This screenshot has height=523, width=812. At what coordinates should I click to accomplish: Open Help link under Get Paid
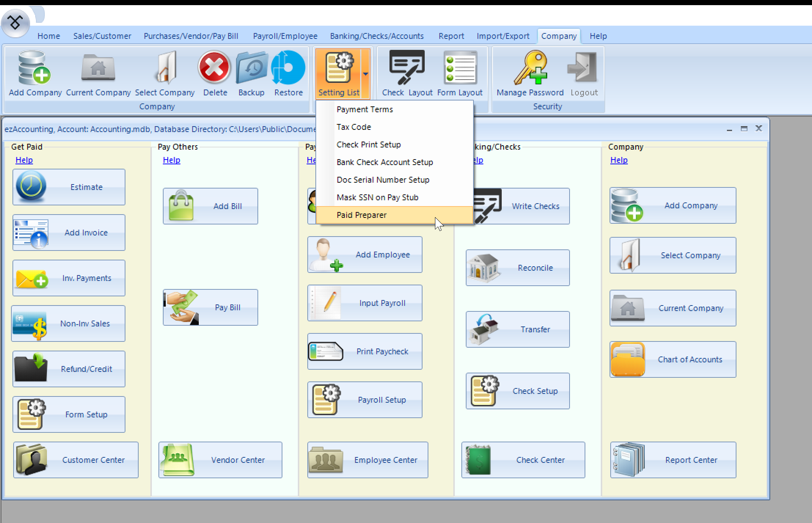(23, 160)
